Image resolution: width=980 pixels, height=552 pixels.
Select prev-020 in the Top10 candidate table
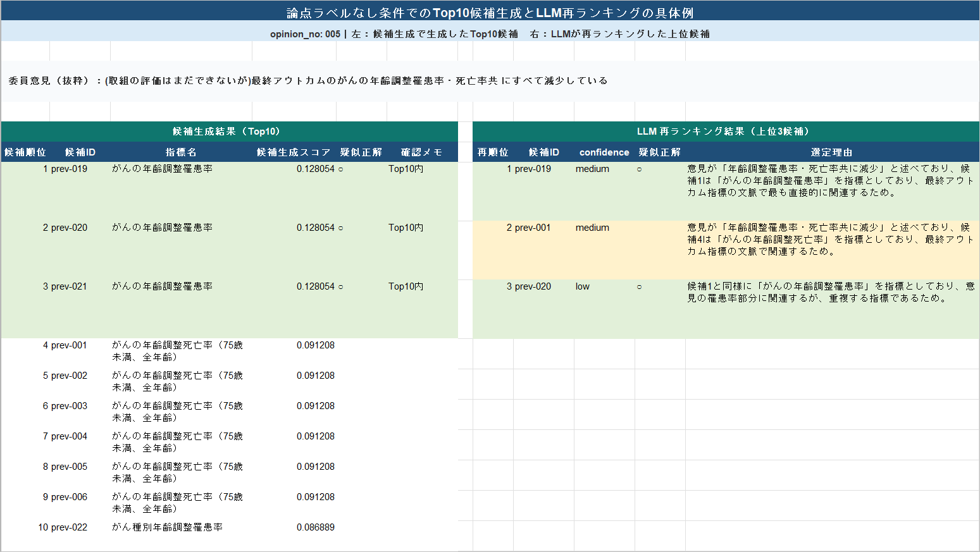[x=69, y=228]
